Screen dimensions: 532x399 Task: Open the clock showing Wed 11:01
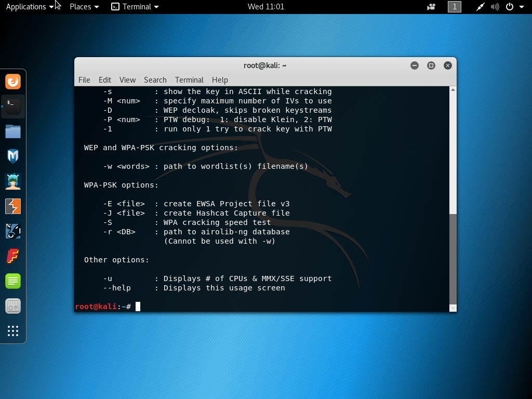tap(265, 7)
